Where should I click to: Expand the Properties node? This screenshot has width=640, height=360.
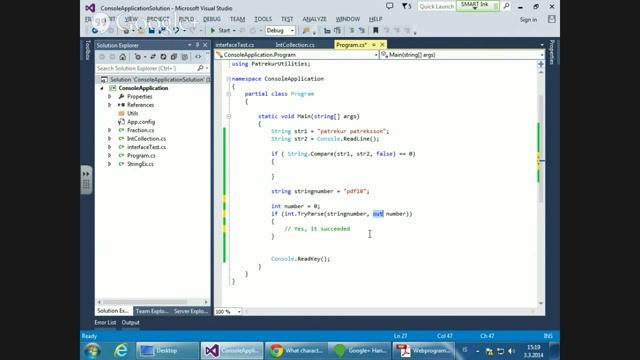pyautogui.click(x=109, y=97)
